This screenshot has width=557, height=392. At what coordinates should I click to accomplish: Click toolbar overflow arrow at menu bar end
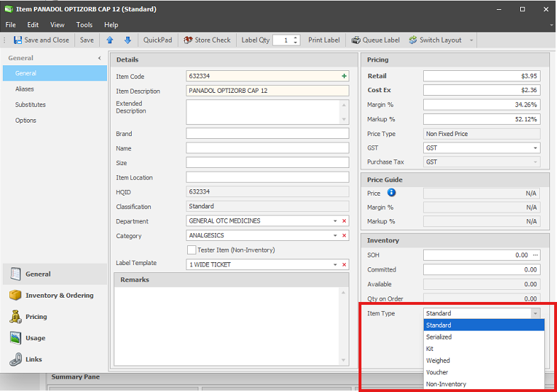click(551, 25)
